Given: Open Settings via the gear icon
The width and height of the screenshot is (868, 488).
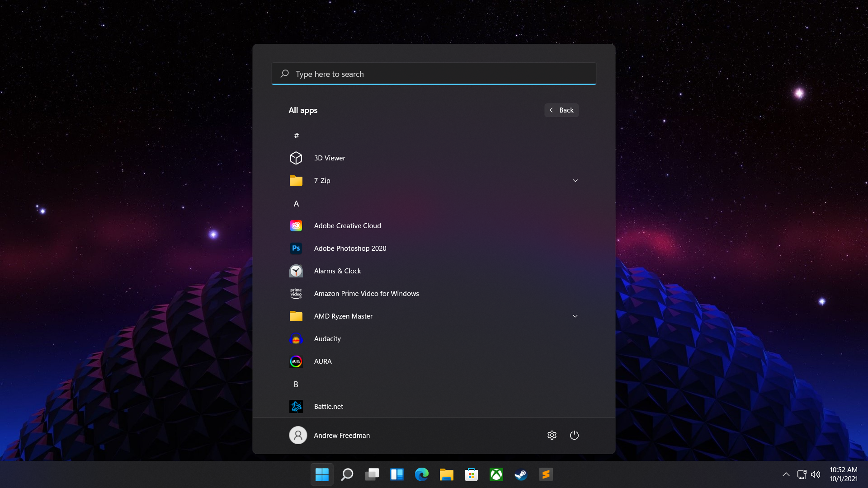Looking at the screenshot, I should coord(552,435).
